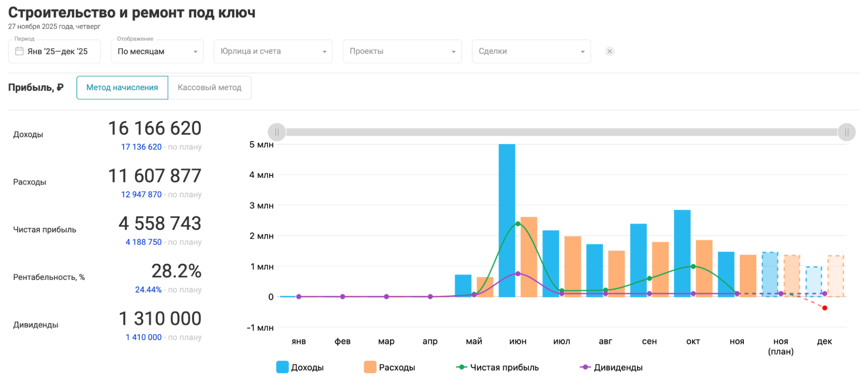This screenshot has width=868, height=384.
Task: Clear filters with the round X icon
Action: point(610,51)
